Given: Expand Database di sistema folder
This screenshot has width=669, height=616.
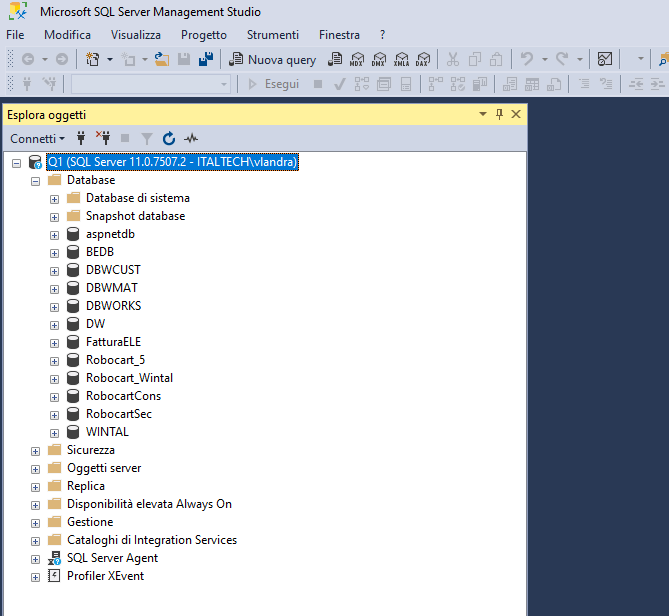Looking at the screenshot, I should pyautogui.click(x=54, y=199).
